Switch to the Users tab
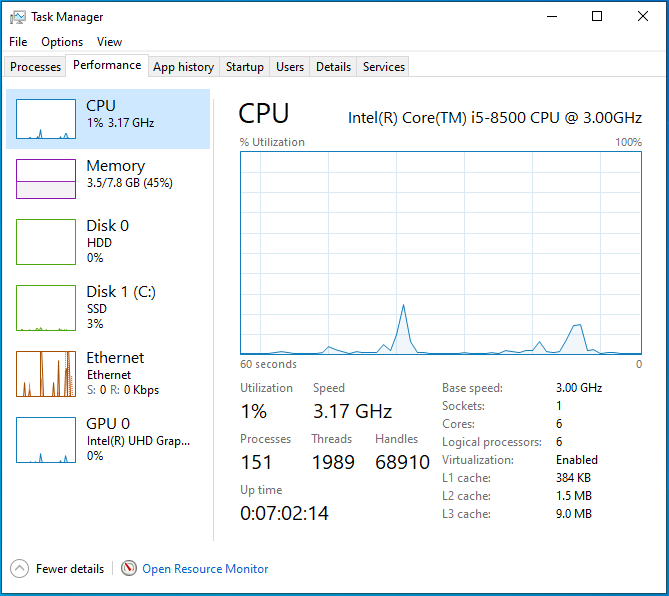The image size is (669, 596). tap(290, 67)
